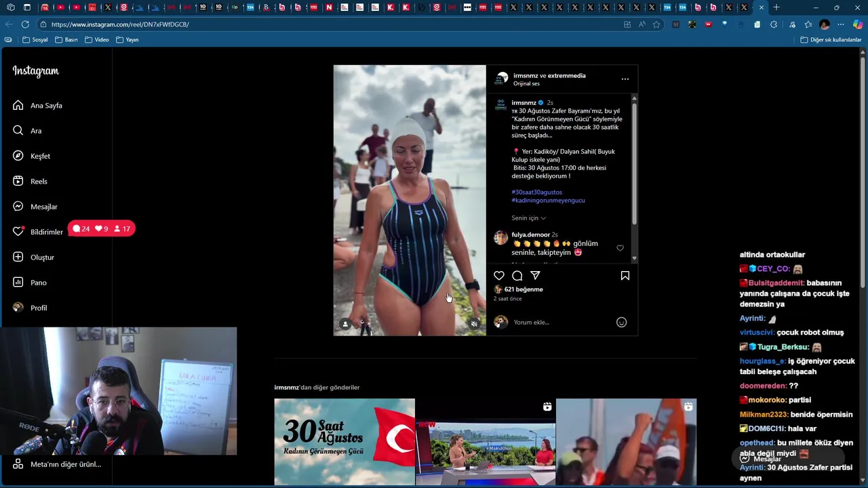Image resolution: width=868 pixels, height=488 pixels.
Task: Open the Copilot sidebar icon
Action: [858, 24]
